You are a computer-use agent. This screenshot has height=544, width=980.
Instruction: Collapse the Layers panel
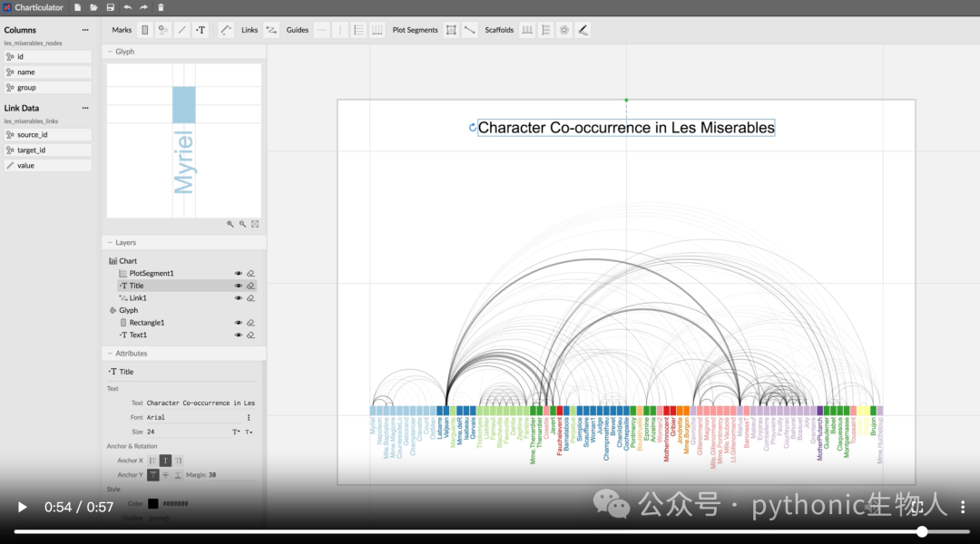pos(110,242)
